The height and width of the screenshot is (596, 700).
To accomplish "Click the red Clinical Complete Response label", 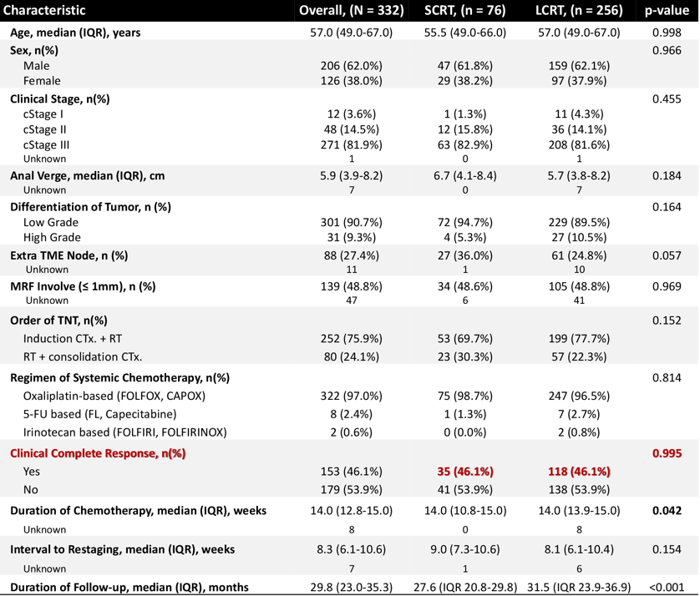I will tap(99, 453).
